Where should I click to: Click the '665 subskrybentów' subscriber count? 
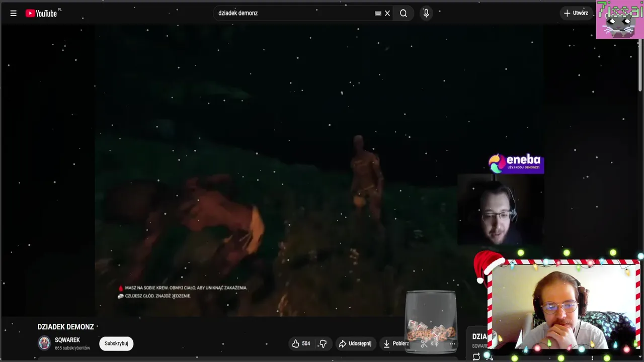click(72, 348)
